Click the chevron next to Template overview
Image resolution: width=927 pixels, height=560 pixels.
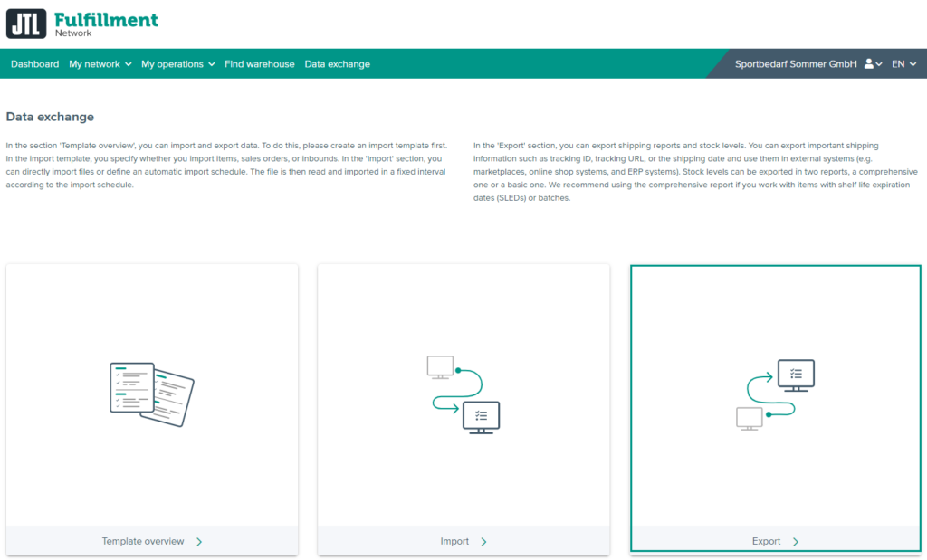click(198, 541)
